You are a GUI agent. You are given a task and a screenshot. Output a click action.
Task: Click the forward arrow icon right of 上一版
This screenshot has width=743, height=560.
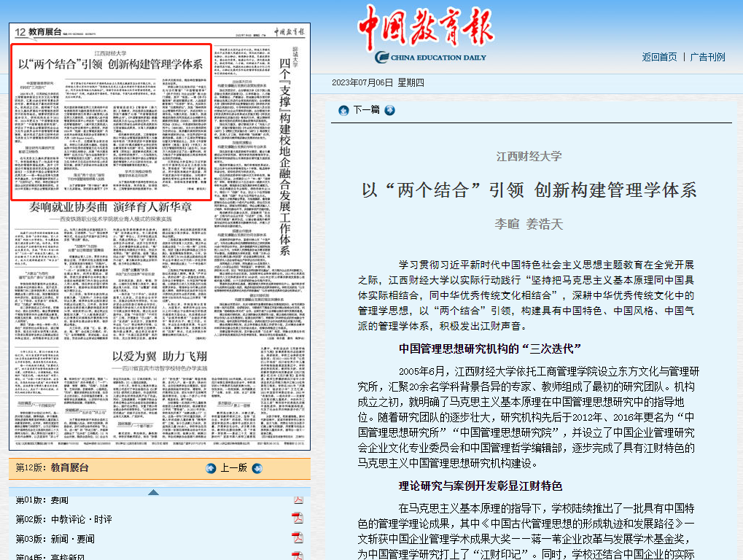(x=257, y=469)
